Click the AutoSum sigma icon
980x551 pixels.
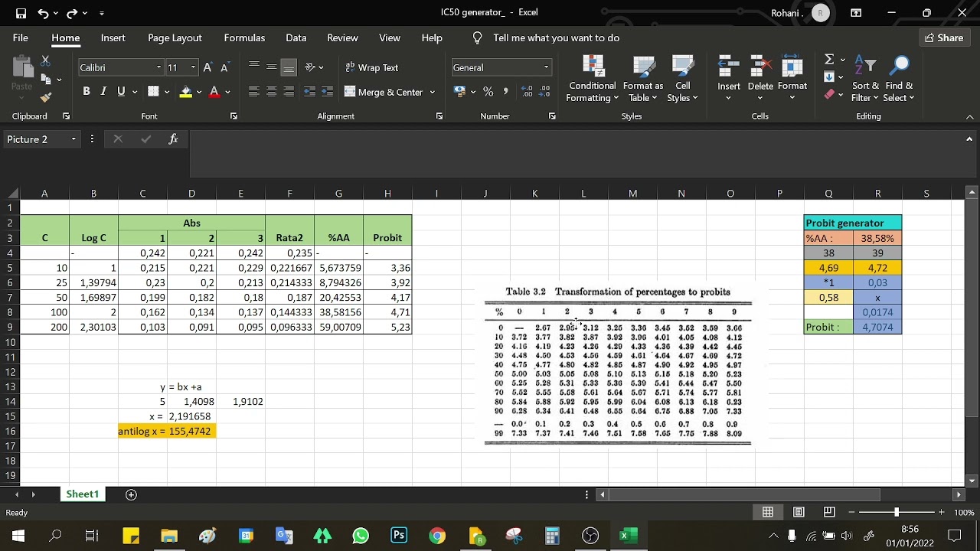point(829,60)
